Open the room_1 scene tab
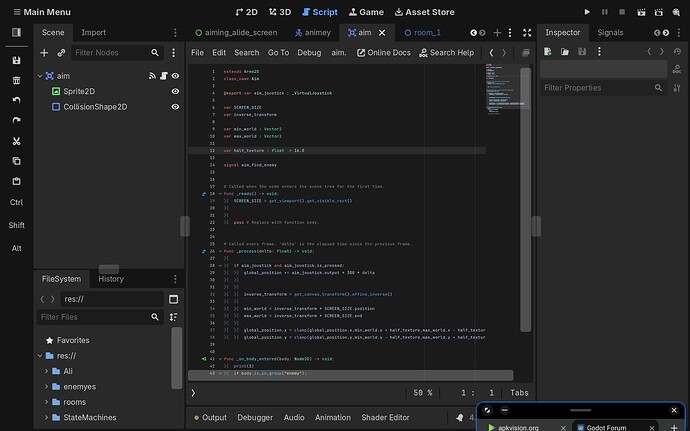Screen dimensions: 690x431 [422, 32]
